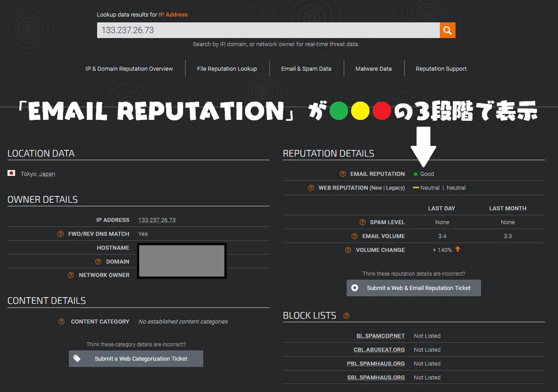Open the SBL.SPAMHAUS.ORG block list link
The height and width of the screenshot is (392, 558).
(x=376, y=378)
